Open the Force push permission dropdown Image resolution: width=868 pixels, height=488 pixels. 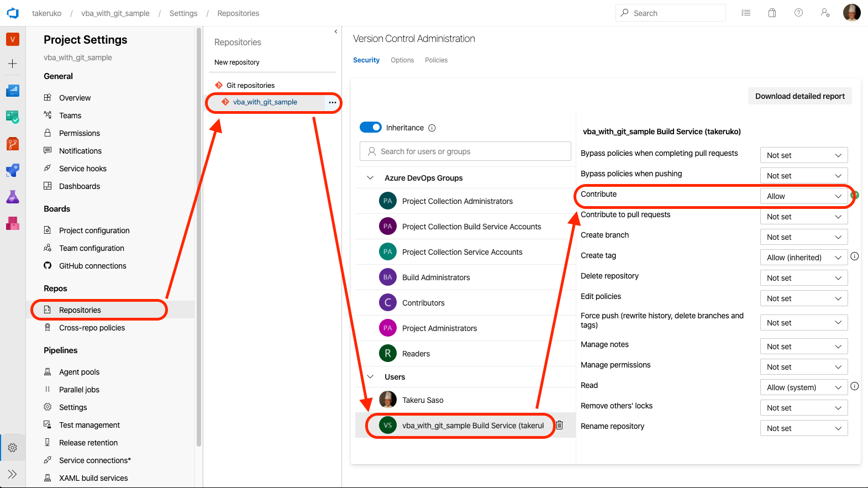[x=804, y=323]
